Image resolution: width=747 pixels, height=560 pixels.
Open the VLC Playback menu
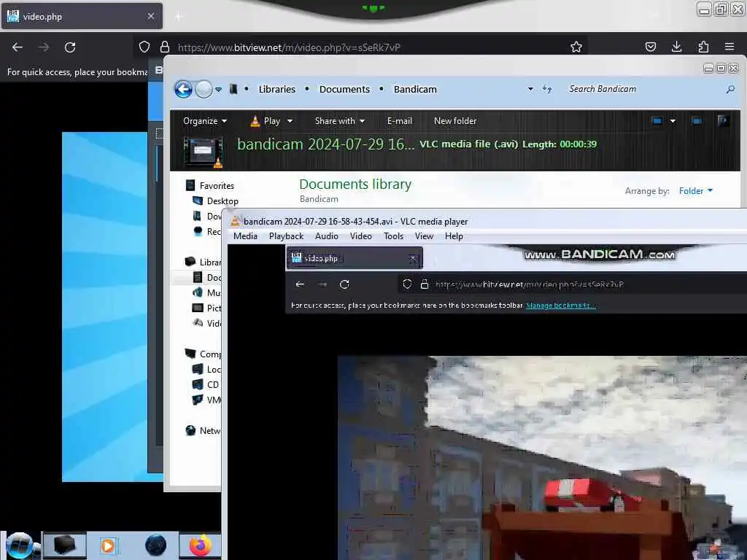(x=286, y=236)
